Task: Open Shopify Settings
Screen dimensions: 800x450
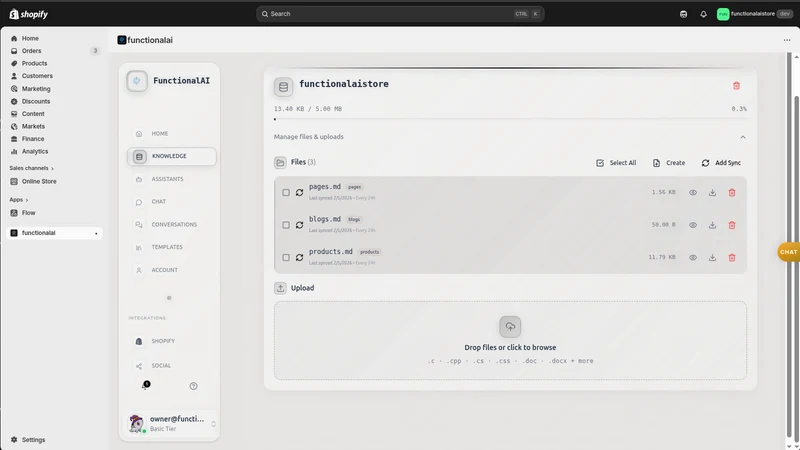Action: [x=33, y=440]
